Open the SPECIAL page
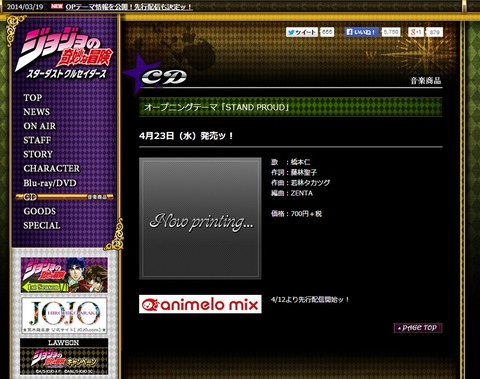The width and height of the screenshot is (480, 379). 42,225
